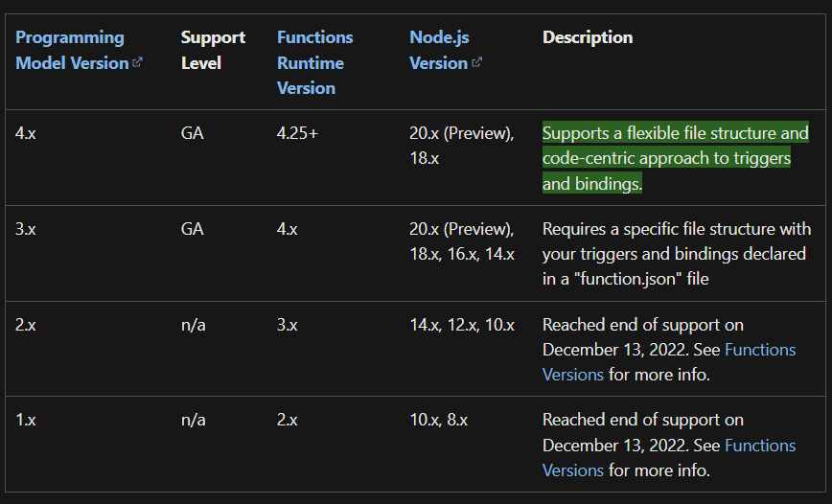Click the 20.x (Preview), 18.x cell

[x=462, y=146]
